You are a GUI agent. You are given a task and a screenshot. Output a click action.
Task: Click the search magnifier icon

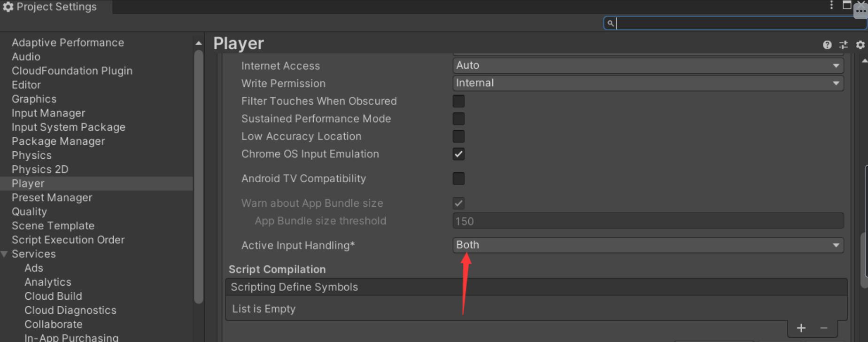click(610, 23)
